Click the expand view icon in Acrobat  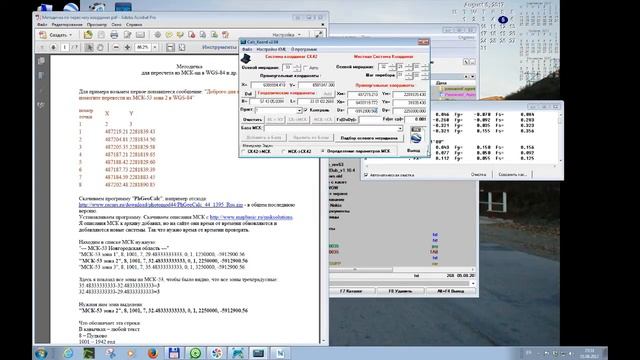tap(318, 35)
